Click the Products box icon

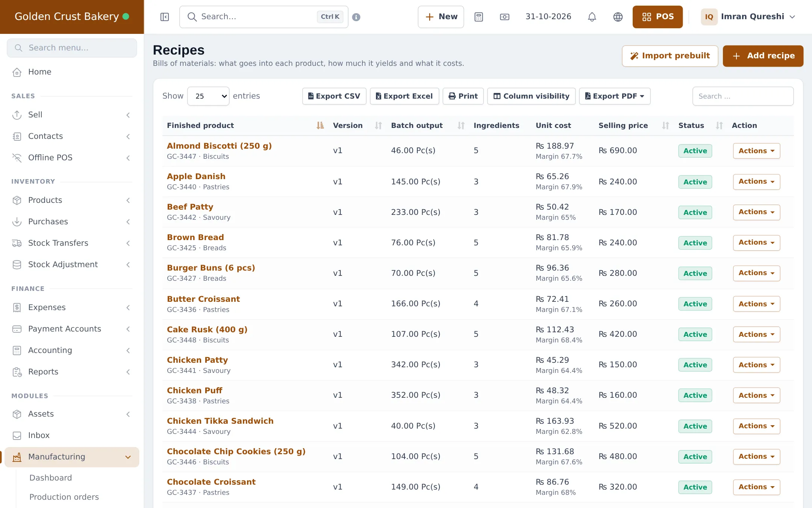pyautogui.click(x=17, y=200)
